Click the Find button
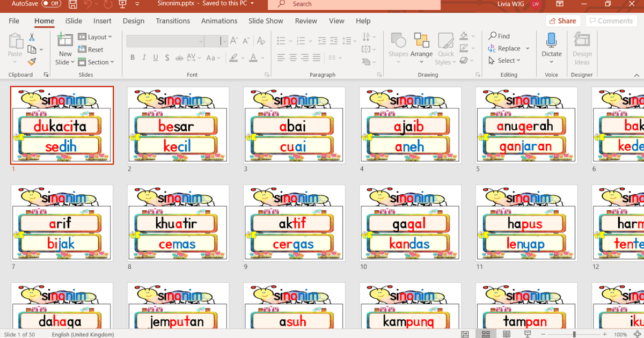Viewport: 644px width, 338px height. tap(500, 36)
